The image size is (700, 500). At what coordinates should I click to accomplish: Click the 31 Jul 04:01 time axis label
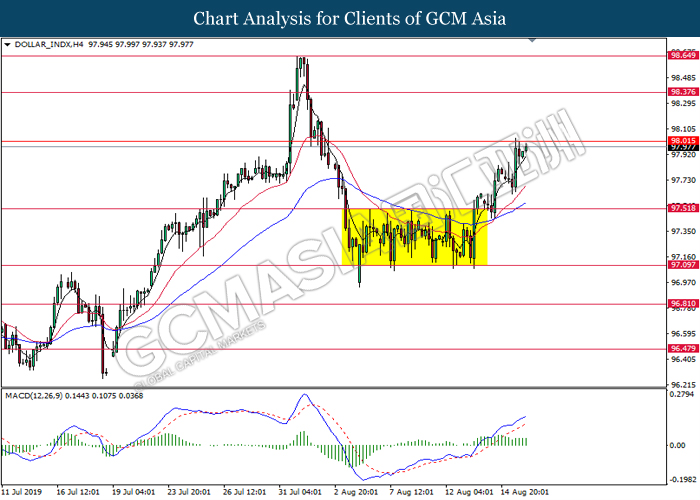coord(300,492)
